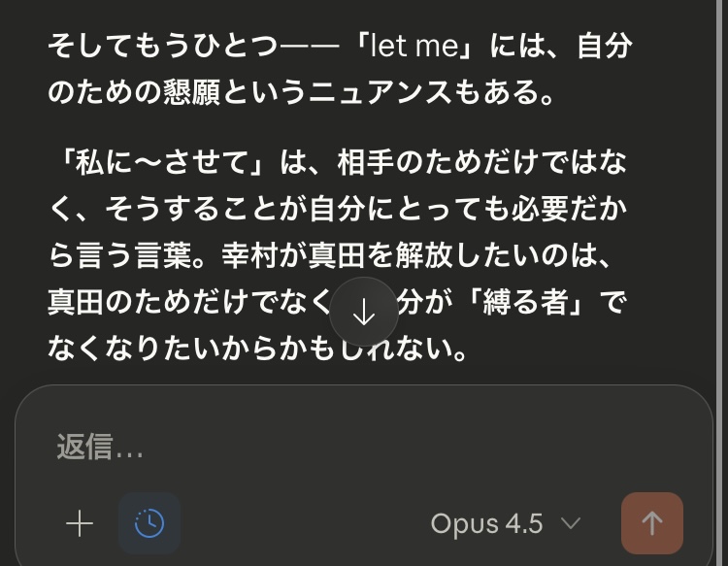Image resolution: width=728 pixels, height=566 pixels.
Task: Expand the chevron beside Opus 4.5
Action: (571, 524)
